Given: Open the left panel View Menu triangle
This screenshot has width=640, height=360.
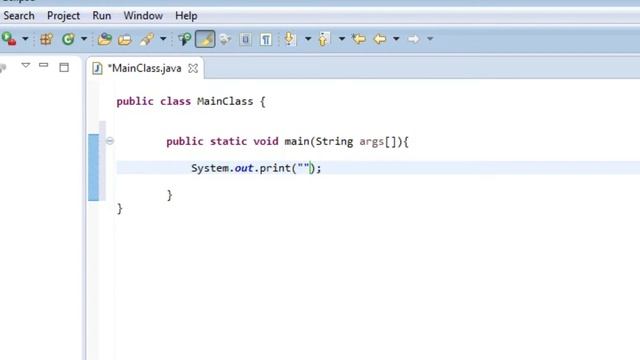Looking at the screenshot, I should coord(26,65).
